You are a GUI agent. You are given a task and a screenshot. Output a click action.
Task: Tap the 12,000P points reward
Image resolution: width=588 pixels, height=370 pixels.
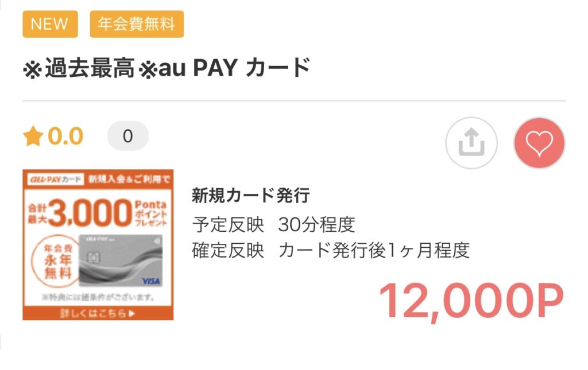point(471,301)
